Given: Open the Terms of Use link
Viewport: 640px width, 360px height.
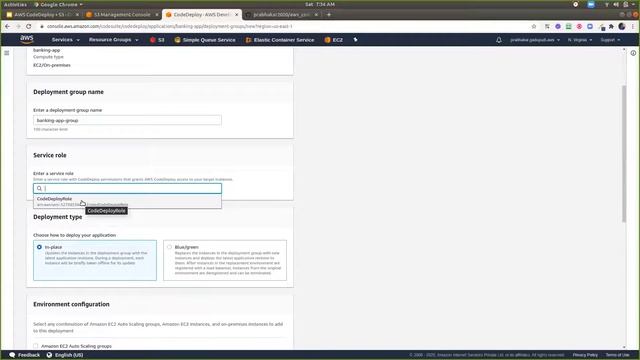Looking at the screenshot, I should coord(618,355).
